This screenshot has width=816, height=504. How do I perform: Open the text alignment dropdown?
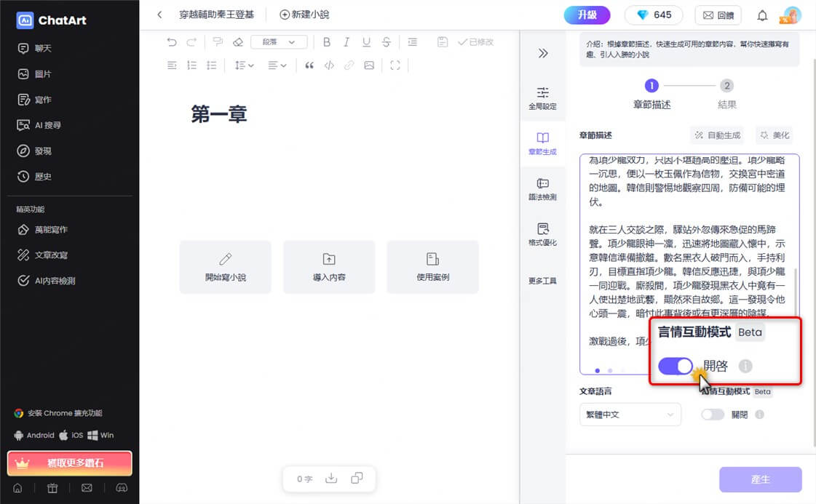(x=277, y=65)
